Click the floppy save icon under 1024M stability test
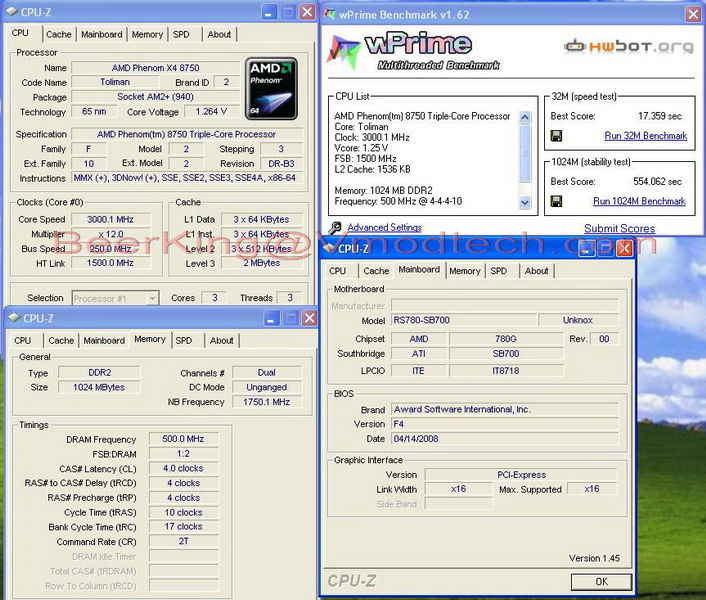 point(557,201)
